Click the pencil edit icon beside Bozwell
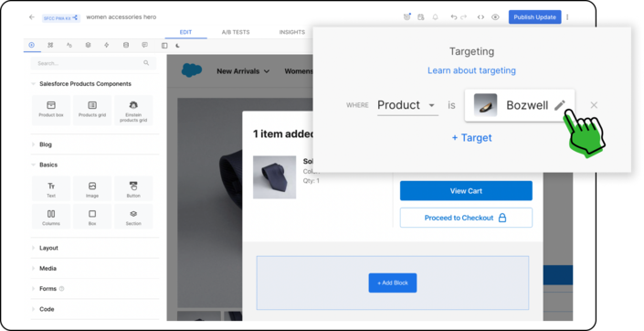644x331 pixels. pyautogui.click(x=559, y=105)
